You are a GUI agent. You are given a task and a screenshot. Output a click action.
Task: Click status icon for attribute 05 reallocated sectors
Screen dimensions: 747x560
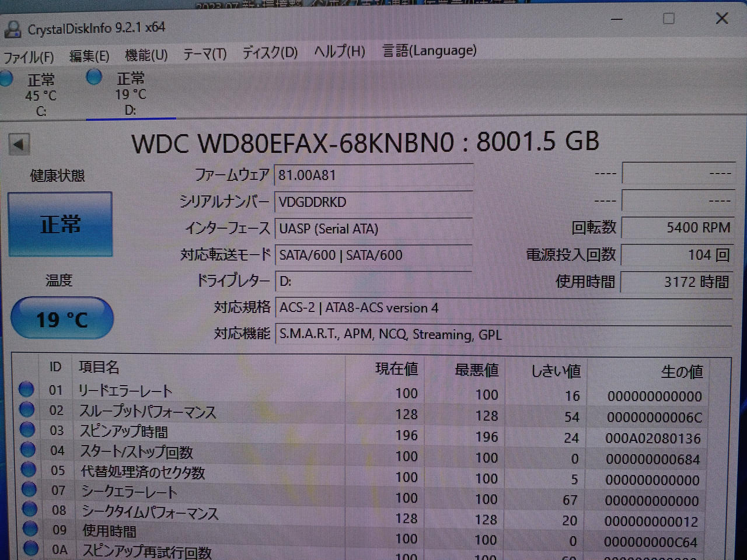(x=28, y=470)
